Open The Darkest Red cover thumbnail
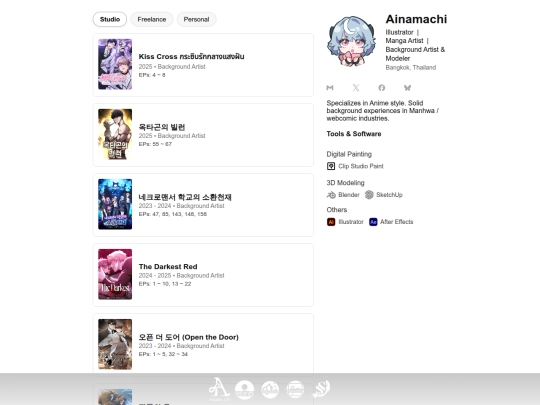The width and height of the screenshot is (540, 405). [115, 274]
